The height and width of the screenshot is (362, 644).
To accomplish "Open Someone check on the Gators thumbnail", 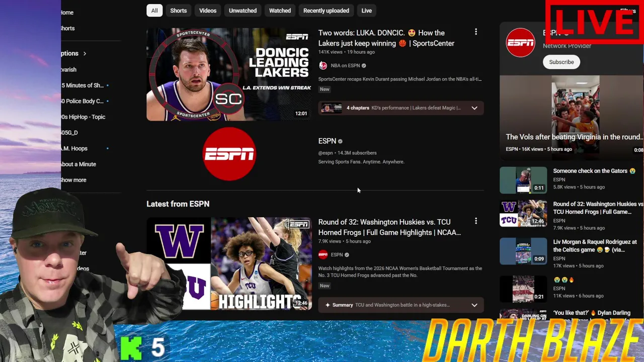I will (523, 180).
